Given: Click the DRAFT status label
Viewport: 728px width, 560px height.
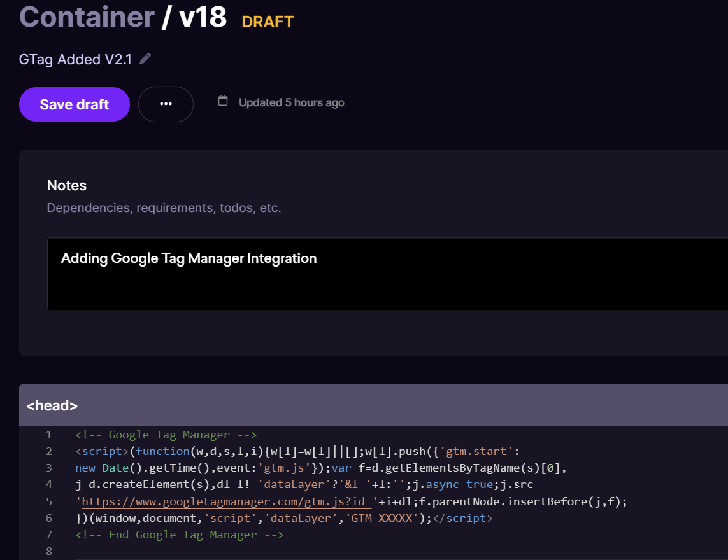Looking at the screenshot, I should 268,22.
